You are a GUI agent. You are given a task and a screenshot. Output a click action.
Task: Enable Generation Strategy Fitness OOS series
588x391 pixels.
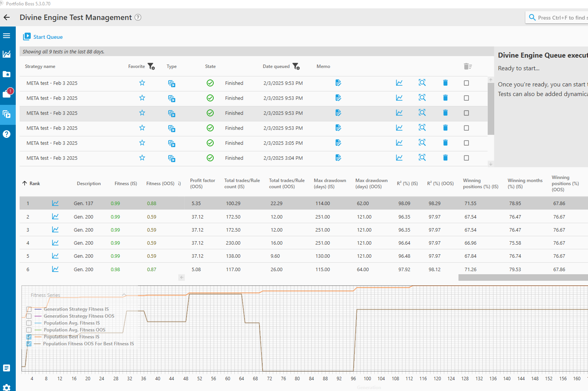[x=29, y=316]
